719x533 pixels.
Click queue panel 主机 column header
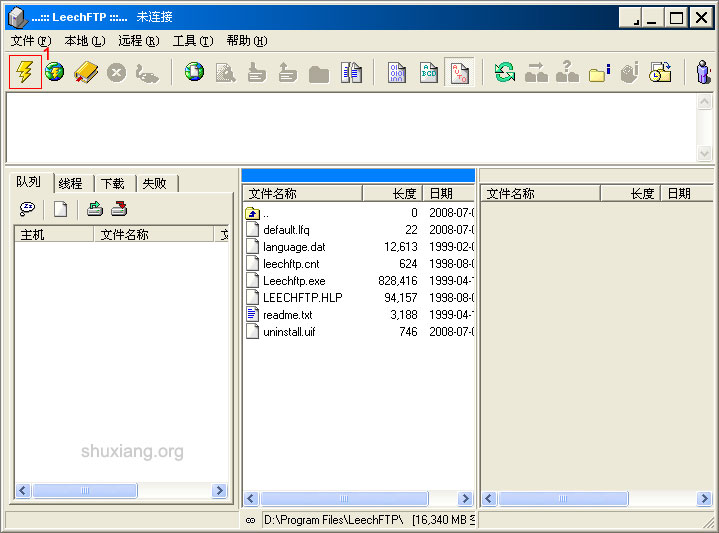[54, 234]
